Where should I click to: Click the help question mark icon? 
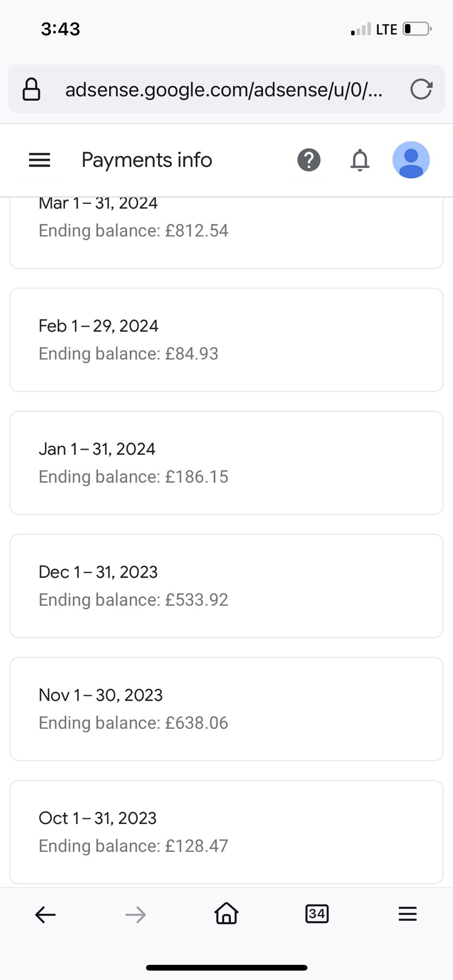[x=309, y=160]
